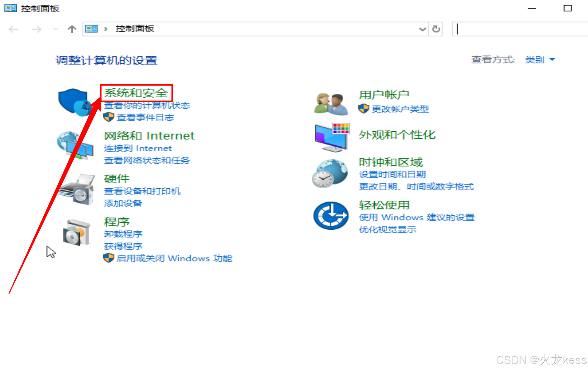Screen dimensions: 588x370
Task: Expand breadcrumb chevron before 控制面板
Action: point(106,29)
